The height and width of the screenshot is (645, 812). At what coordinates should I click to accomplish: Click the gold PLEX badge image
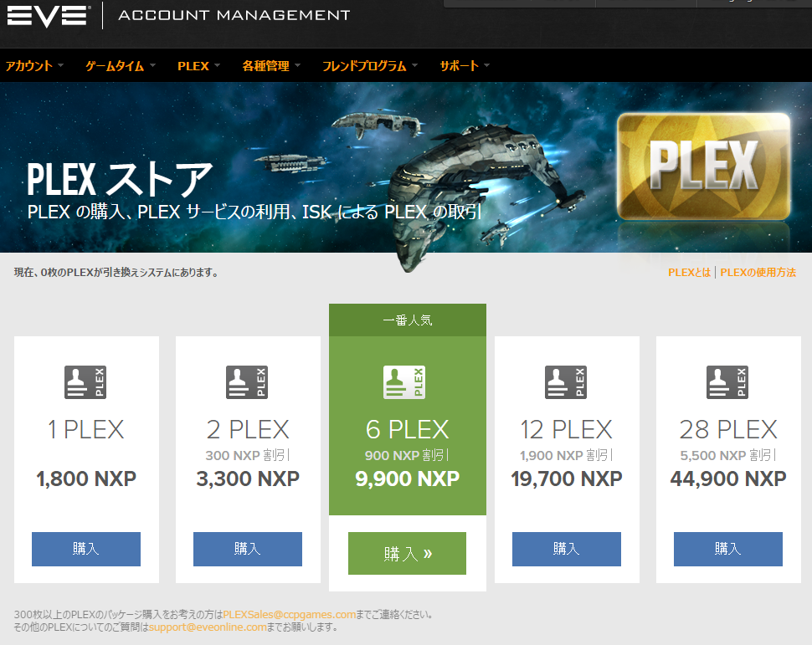(704, 166)
